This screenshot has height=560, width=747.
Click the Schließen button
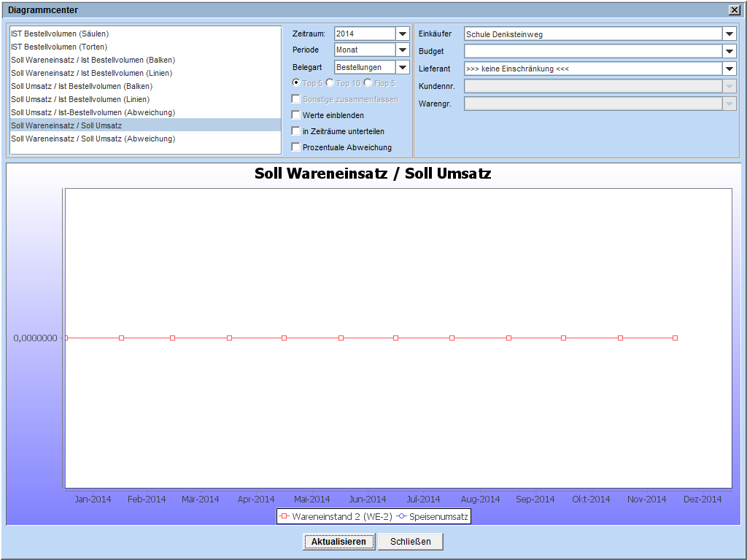pos(410,542)
